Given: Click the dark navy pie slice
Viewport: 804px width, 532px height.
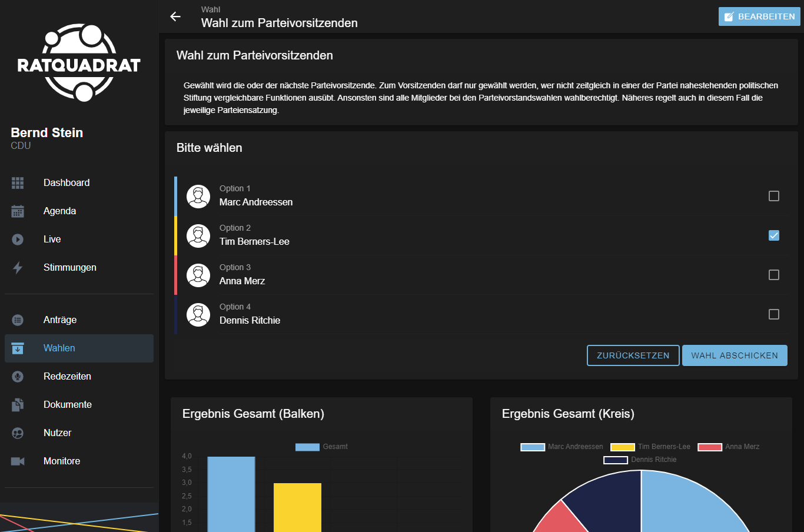Looking at the screenshot, I should point(609,500).
